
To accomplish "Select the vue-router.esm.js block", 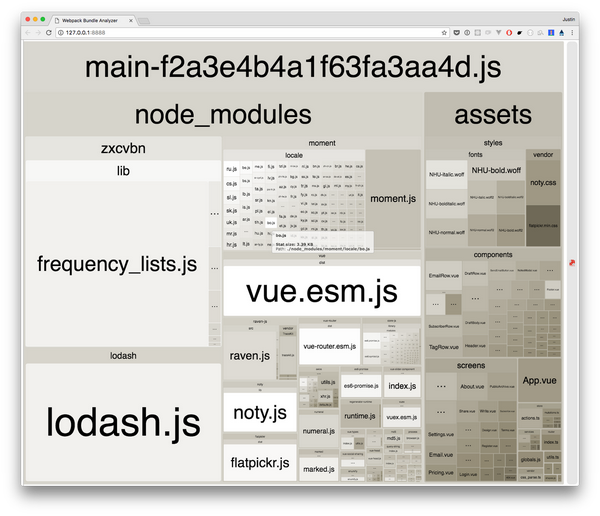I will click(329, 346).
